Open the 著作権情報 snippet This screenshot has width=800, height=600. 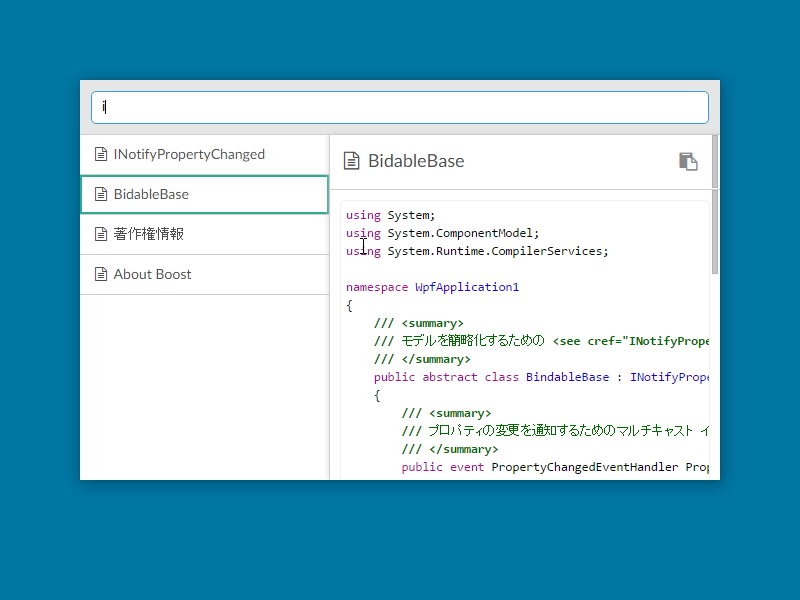click(x=205, y=234)
